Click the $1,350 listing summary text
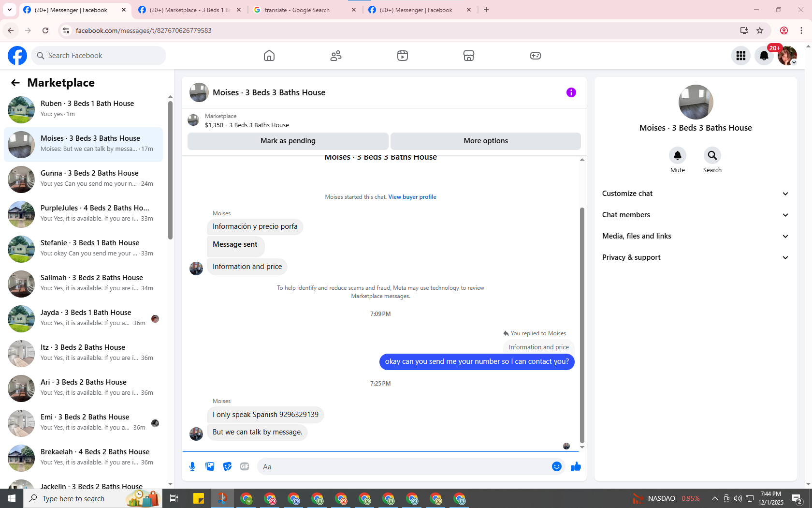812x508 pixels. pos(246,125)
